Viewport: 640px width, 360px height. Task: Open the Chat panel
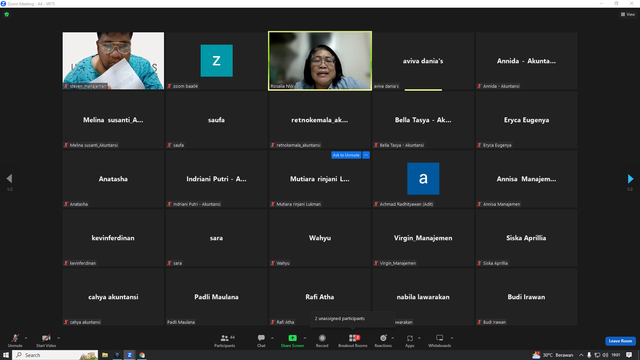[261, 340]
